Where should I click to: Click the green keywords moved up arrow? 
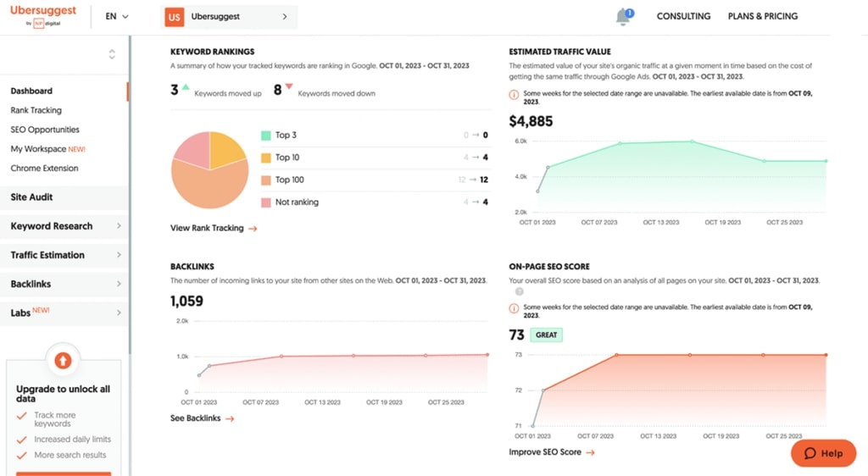click(x=186, y=86)
